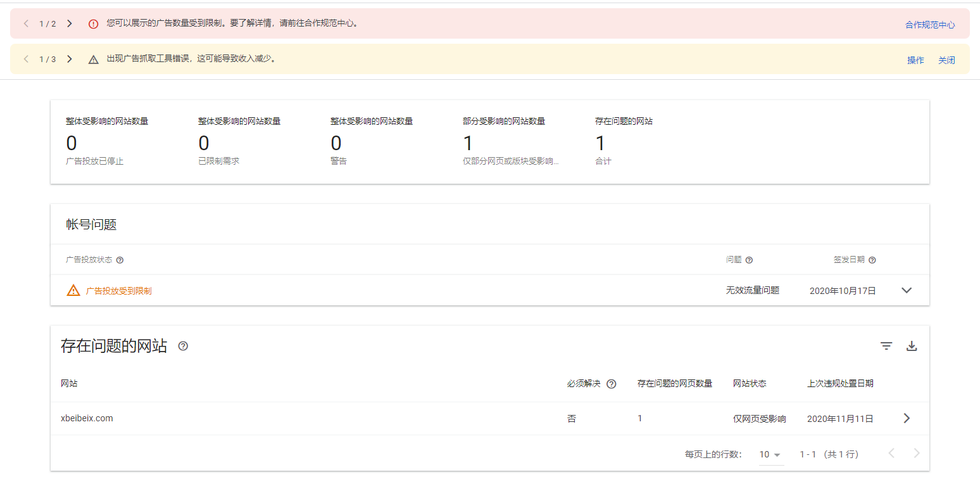Click the 网站状态 column header
980x491 pixels.
[750, 383]
